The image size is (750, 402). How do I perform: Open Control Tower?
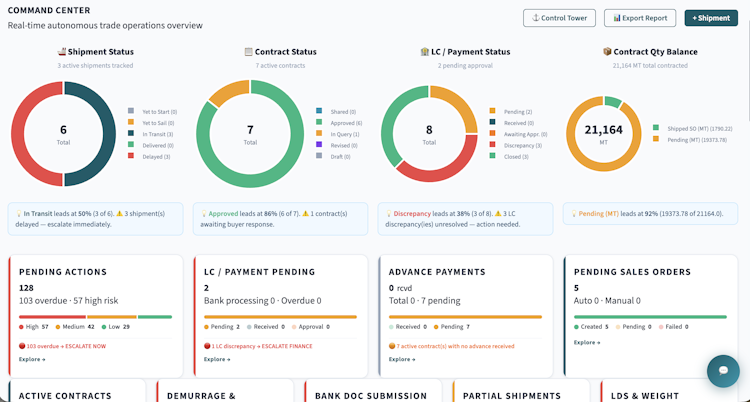click(x=559, y=18)
